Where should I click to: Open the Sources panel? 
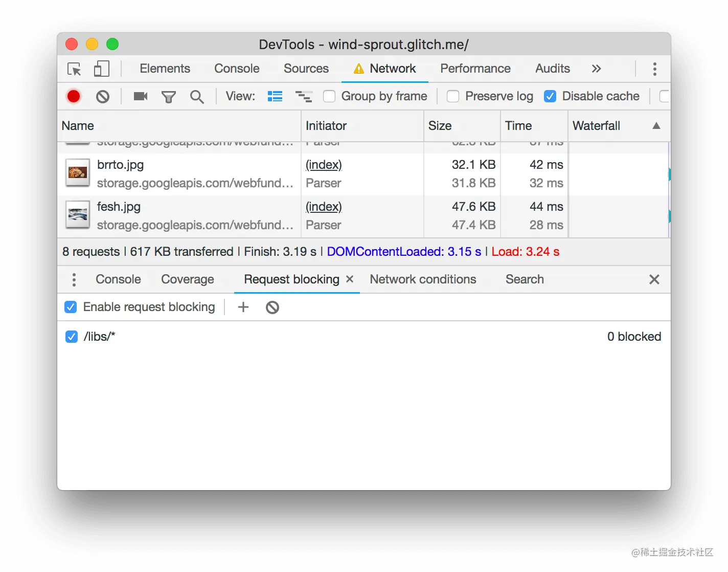coord(306,69)
